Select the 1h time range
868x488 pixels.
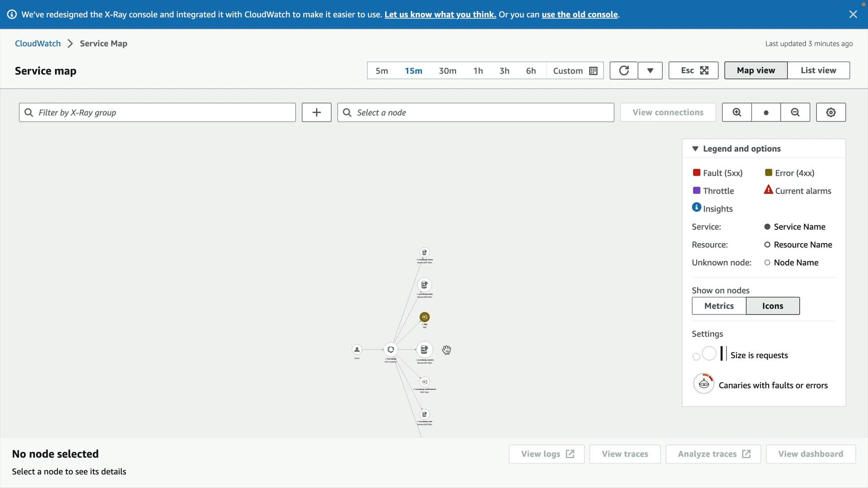(x=478, y=71)
